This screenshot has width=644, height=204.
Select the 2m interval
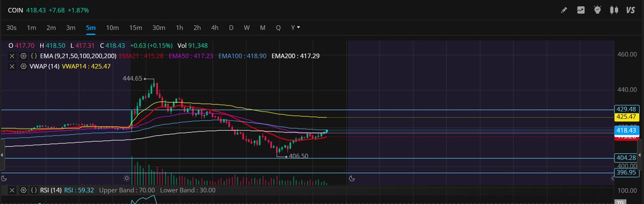pyautogui.click(x=51, y=27)
